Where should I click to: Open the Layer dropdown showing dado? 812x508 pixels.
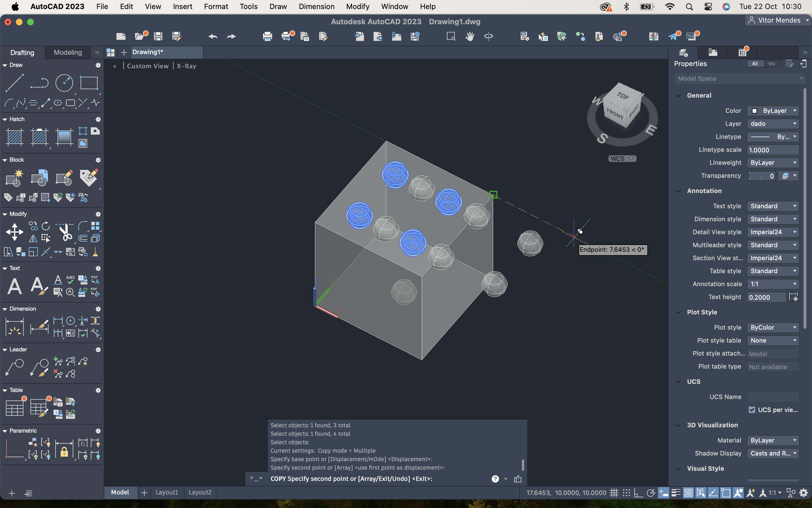coord(773,124)
